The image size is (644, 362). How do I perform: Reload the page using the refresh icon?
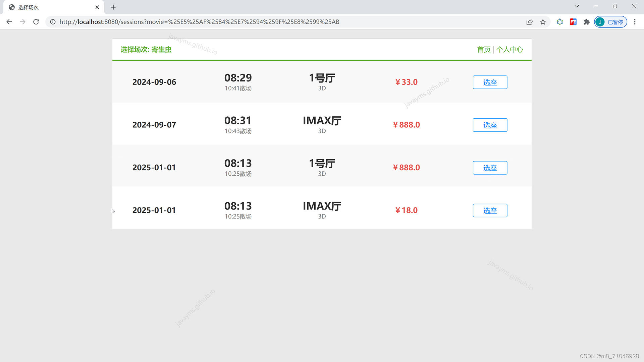(x=36, y=22)
